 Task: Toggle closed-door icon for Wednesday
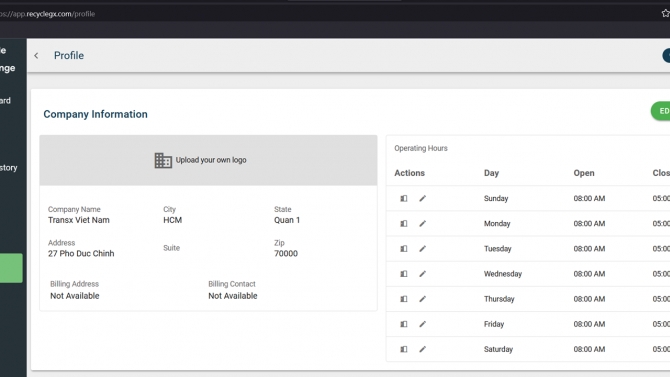(403, 274)
